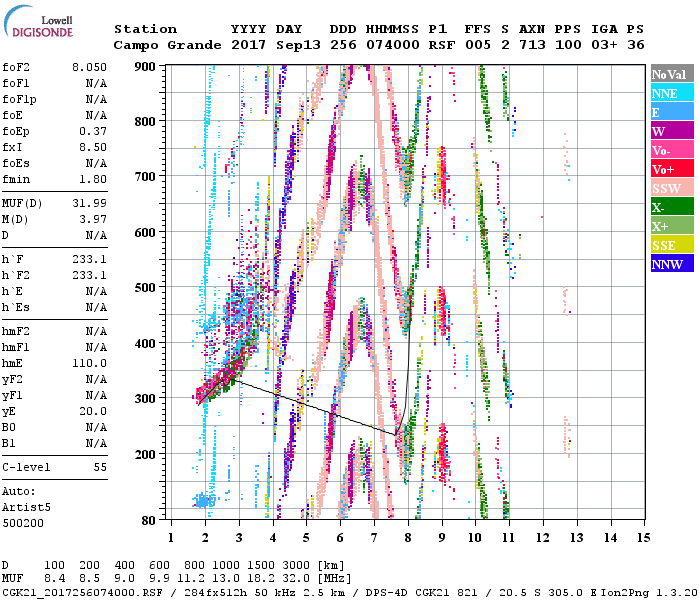Click the foF2 value 8.050

(89, 67)
